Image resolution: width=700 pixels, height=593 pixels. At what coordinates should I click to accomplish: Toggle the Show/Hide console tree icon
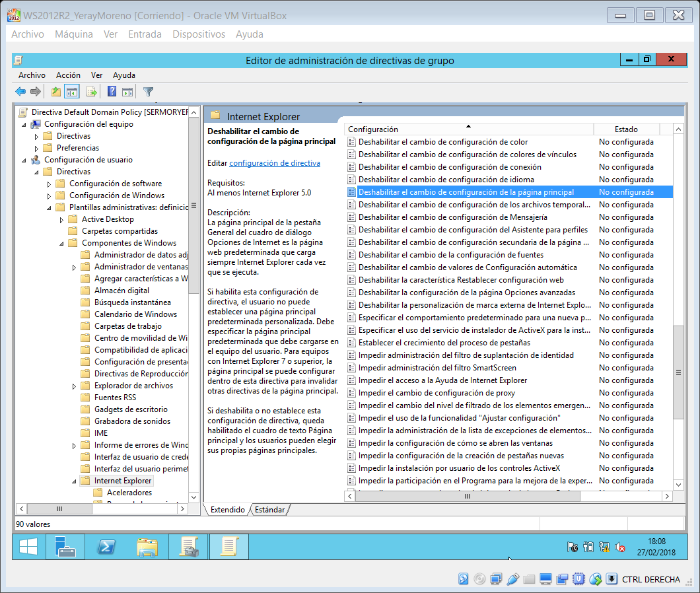[71, 92]
